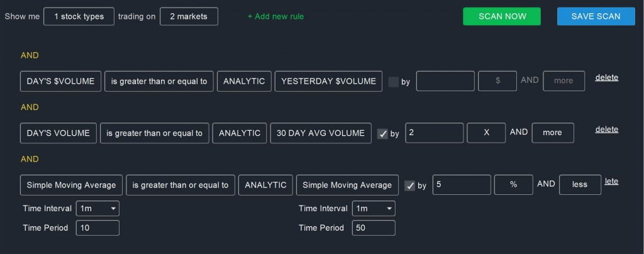Enable the 'by' checkbox on the $VOLUME rule
Image resolution: width=644 pixels, height=254 pixels.
point(394,82)
